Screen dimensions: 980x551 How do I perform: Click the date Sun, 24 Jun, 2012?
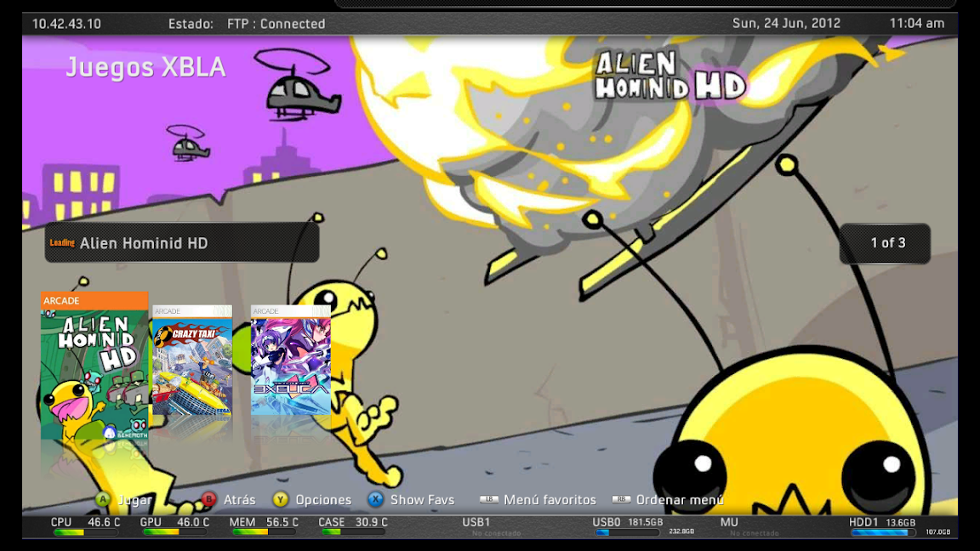coord(786,24)
